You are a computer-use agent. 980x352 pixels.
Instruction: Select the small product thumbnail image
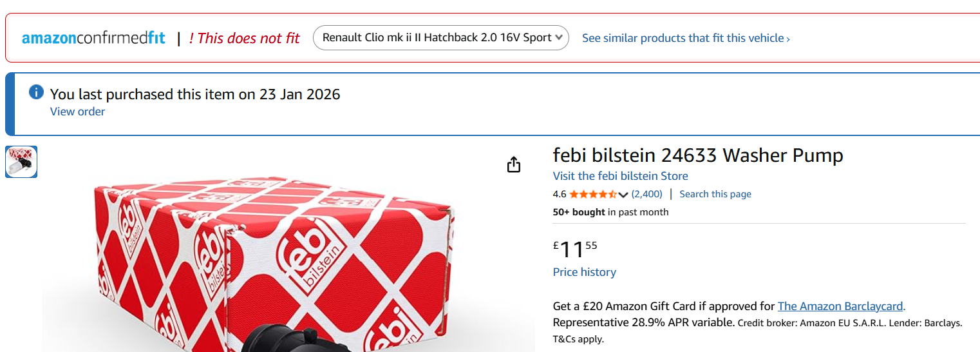coord(21,162)
